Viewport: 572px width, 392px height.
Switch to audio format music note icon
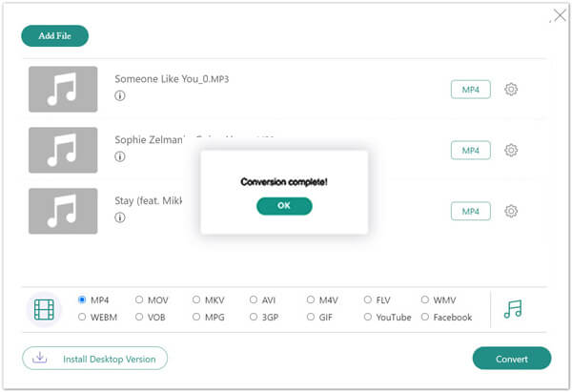click(513, 309)
